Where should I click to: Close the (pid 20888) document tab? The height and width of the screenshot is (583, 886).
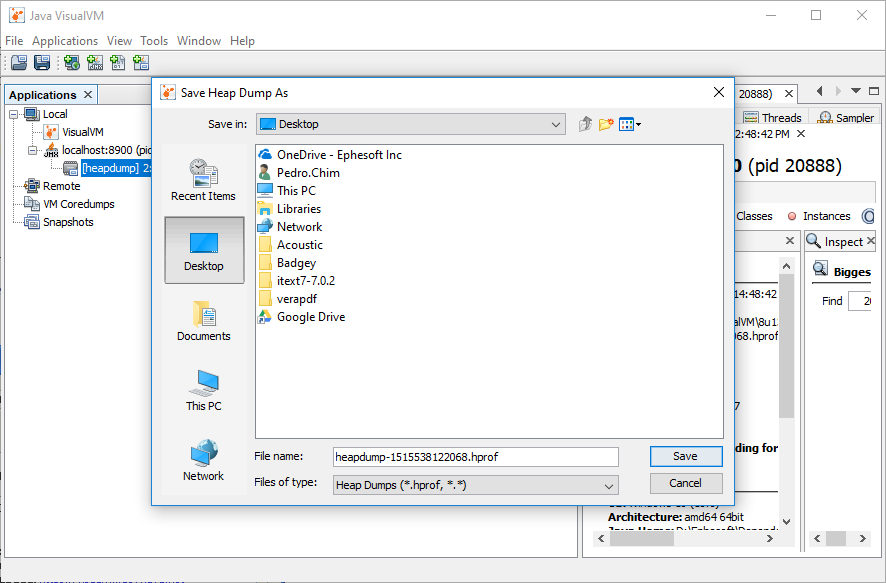tap(789, 94)
